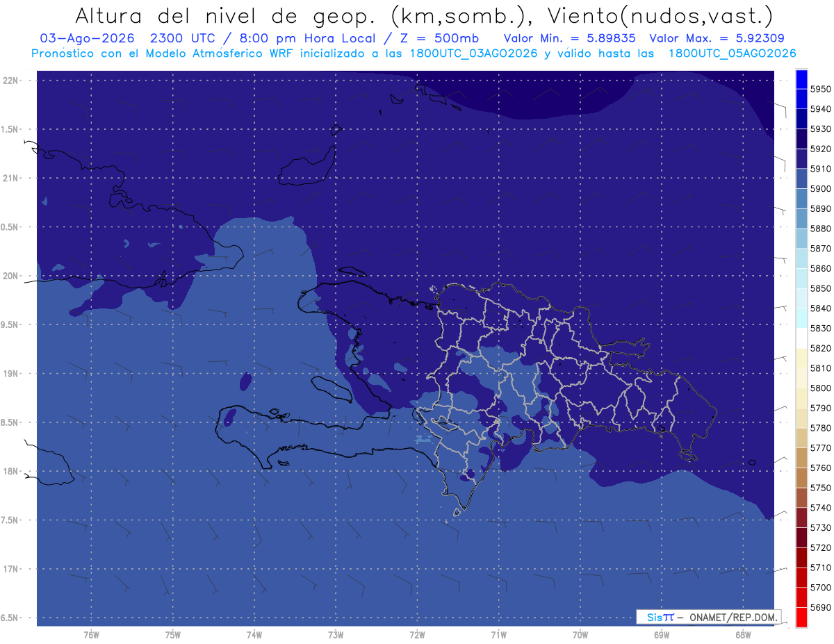Click the colorbar value 5940
Viewport: 834px width, 644px height.
pos(821,109)
